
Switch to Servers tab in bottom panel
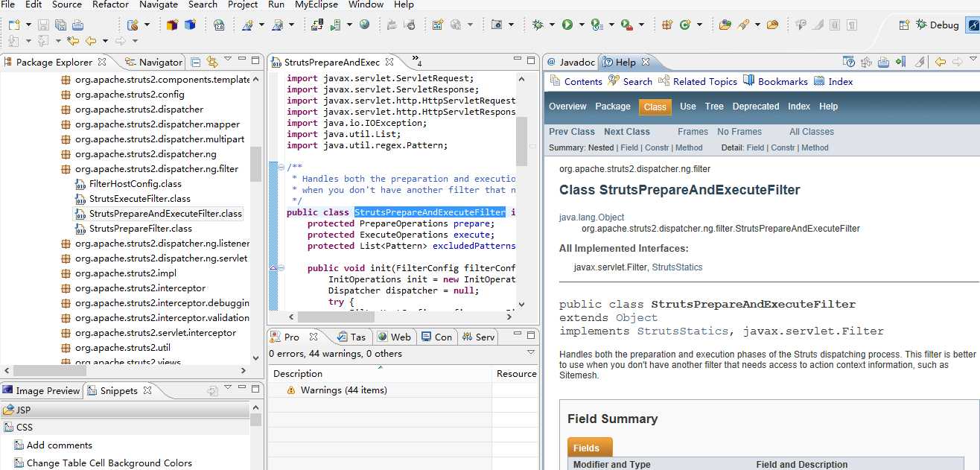(478, 337)
